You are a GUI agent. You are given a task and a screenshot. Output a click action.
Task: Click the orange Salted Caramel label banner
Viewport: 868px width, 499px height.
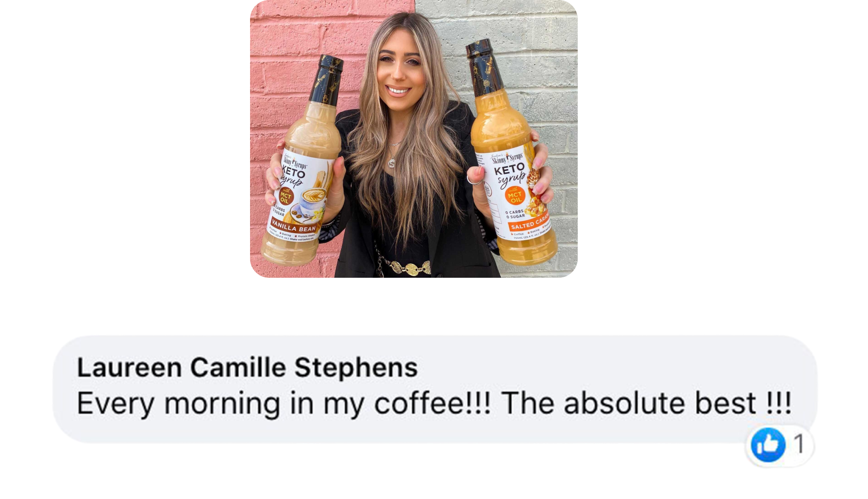(530, 222)
